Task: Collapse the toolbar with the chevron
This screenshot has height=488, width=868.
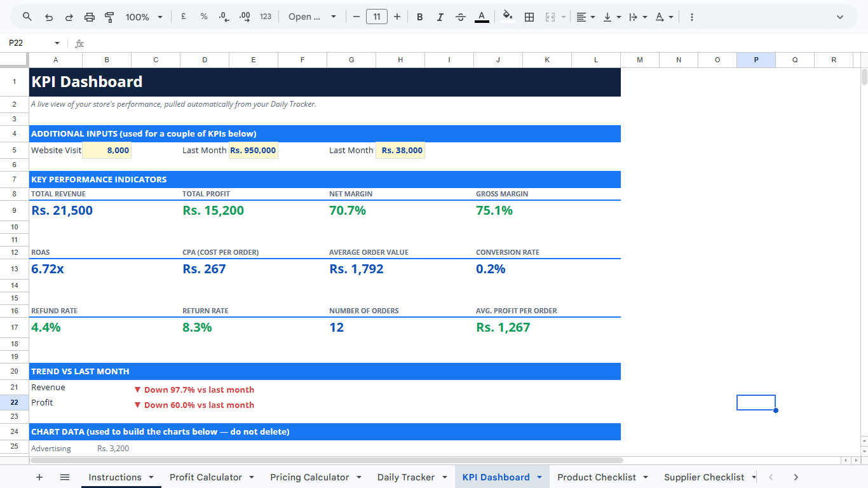Action: [840, 17]
